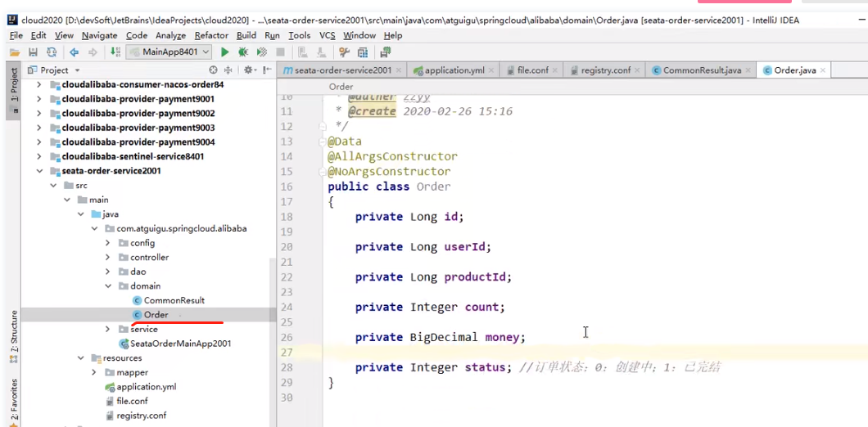Click the Build Project hammer icon

pos(115,52)
